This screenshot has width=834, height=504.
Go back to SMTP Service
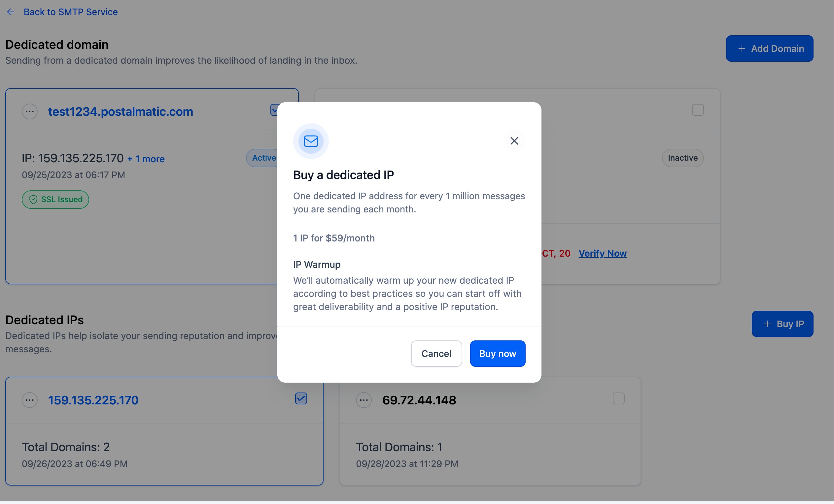click(x=71, y=12)
